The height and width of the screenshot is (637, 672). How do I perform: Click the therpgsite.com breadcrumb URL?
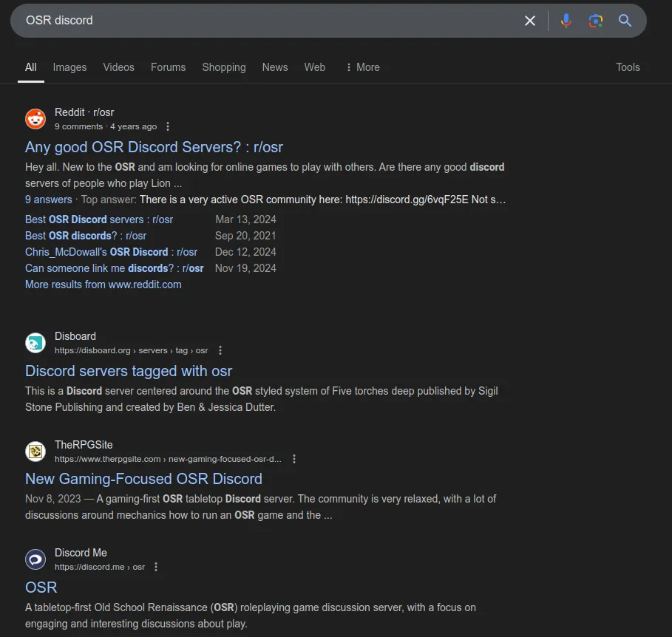[x=168, y=459]
